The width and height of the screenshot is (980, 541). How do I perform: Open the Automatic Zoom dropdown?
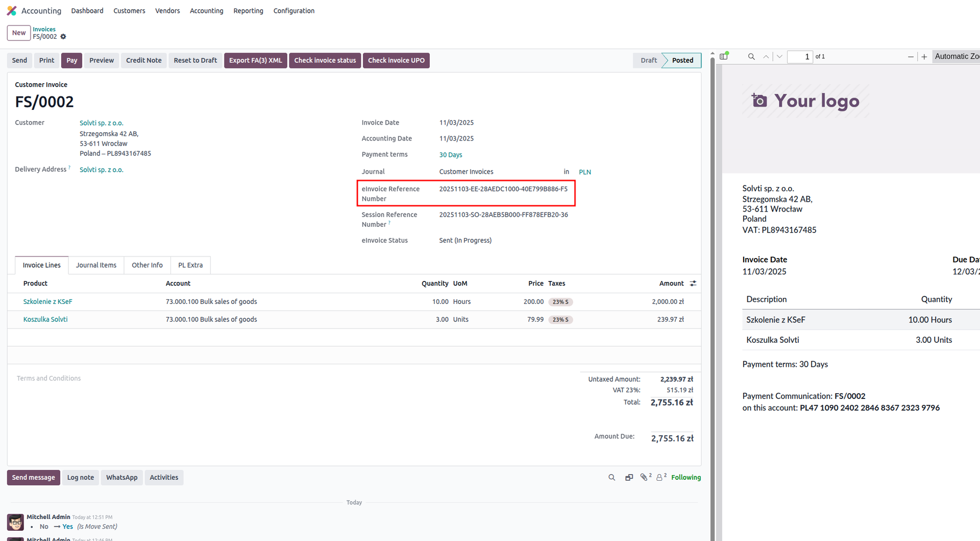pyautogui.click(x=957, y=57)
